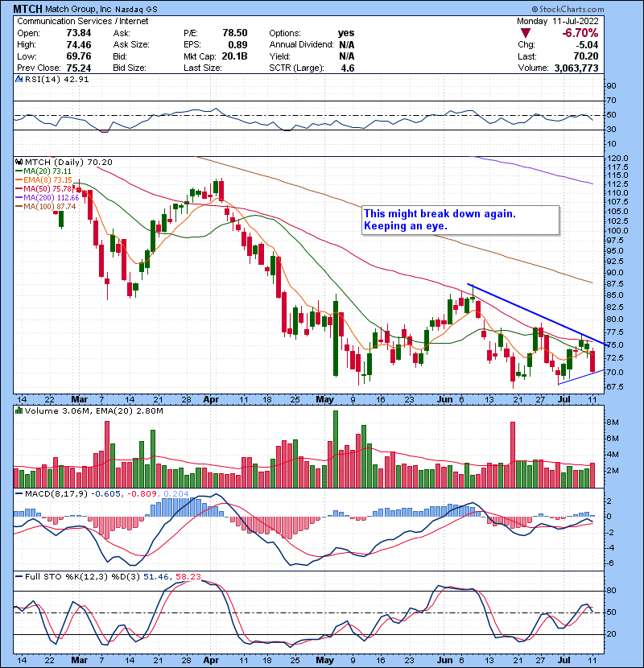Click the Mkt Cap value 20.1B
Viewport: 644px width, 668px height.
click(234, 56)
